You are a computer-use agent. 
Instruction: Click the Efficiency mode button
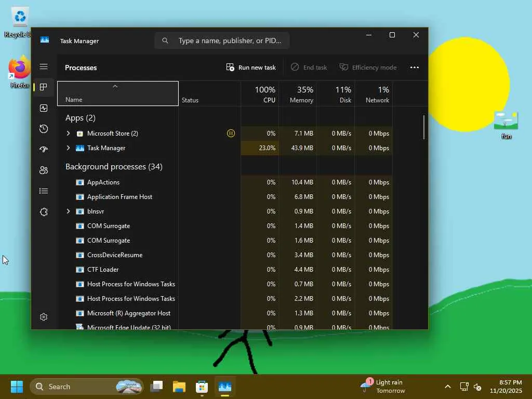368,67
